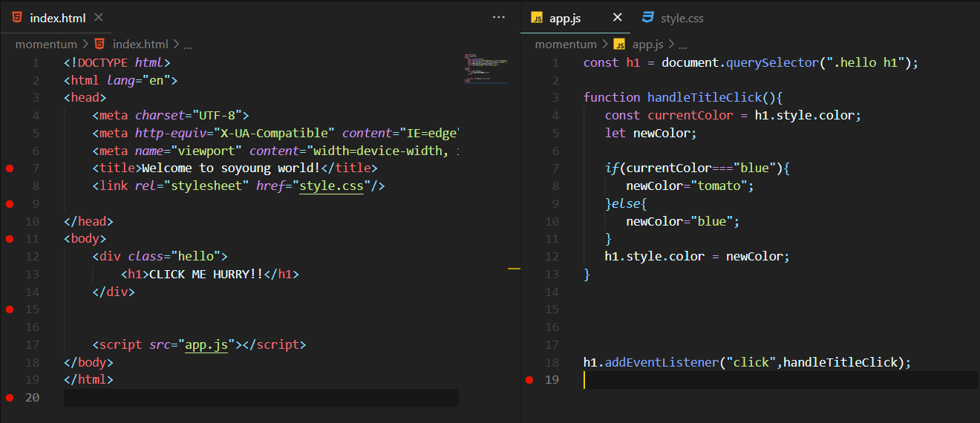The width and height of the screenshot is (980, 423).
Task: Close the index.html tab
Action: [x=99, y=18]
